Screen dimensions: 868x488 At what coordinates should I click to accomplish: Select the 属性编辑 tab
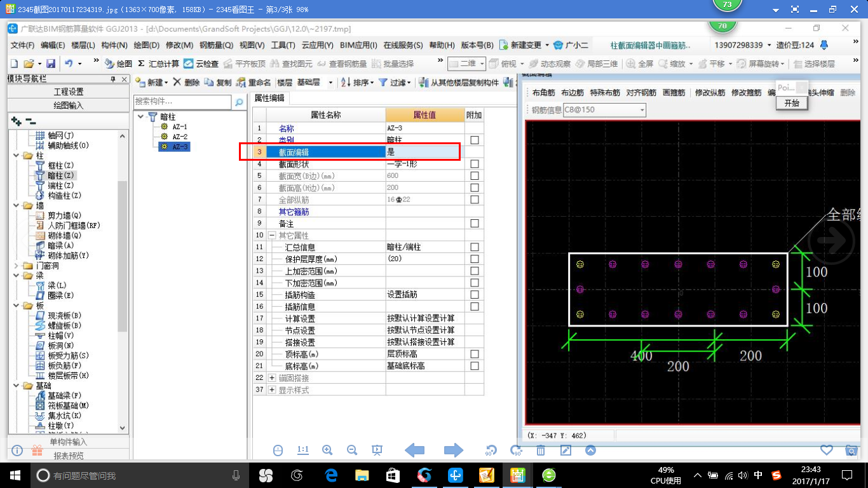coord(269,98)
